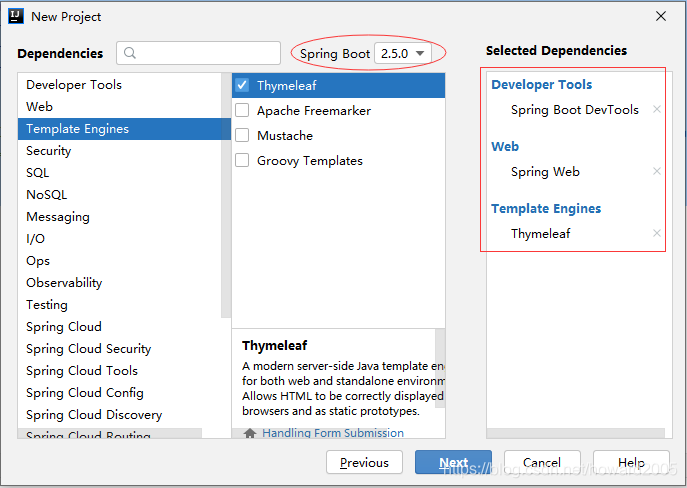Open the Handling Form Submission link
687x488 pixels.
coord(333,433)
